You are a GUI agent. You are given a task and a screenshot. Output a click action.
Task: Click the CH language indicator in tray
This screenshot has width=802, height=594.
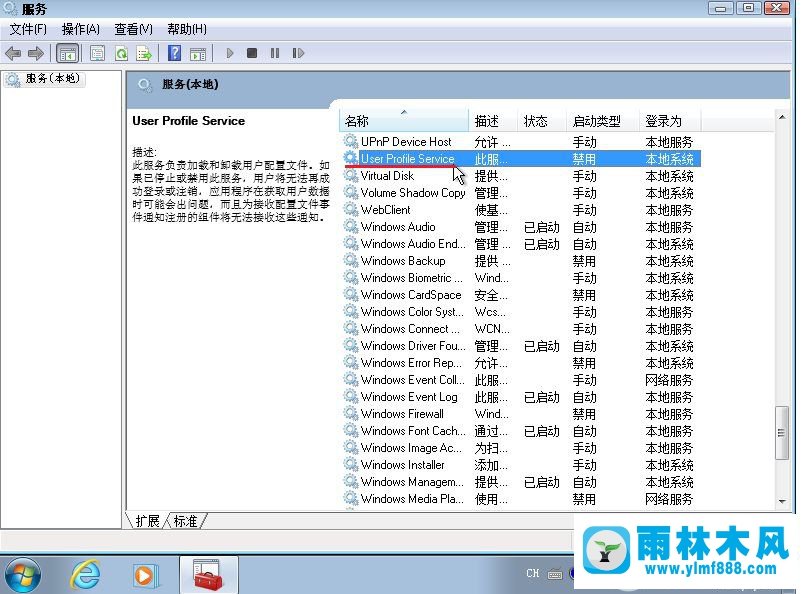[532, 574]
